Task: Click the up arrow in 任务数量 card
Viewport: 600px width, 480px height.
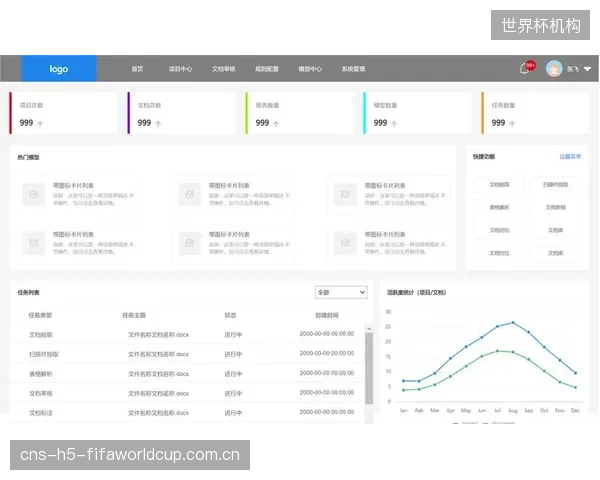Action: click(x=512, y=124)
